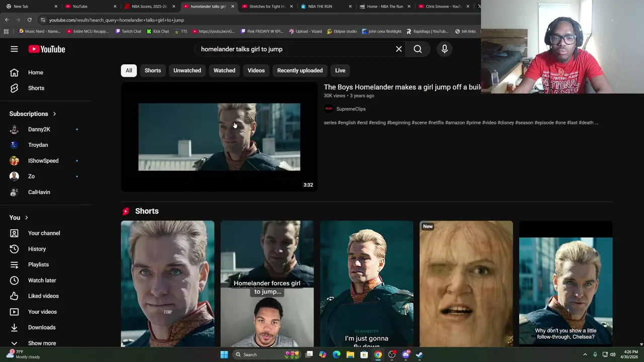Image resolution: width=644 pixels, height=362 pixels.
Task: Open the Twitch Chat bookmark
Action: pyautogui.click(x=128, y=31)
